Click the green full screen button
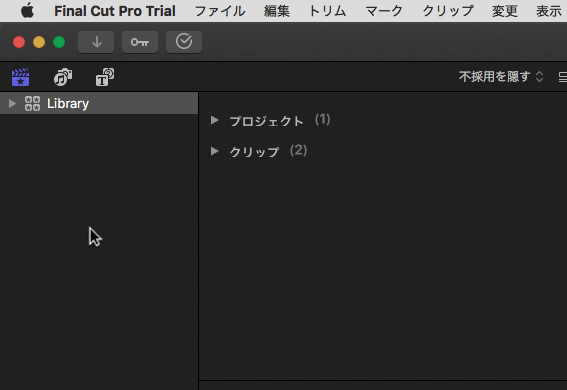Image resolution: width=567 pixels, height=390 pixels. pos(59,42)
